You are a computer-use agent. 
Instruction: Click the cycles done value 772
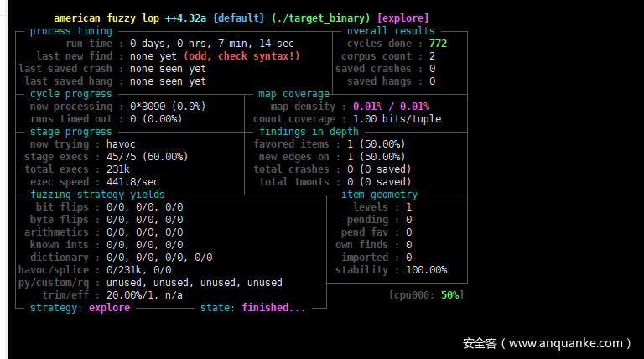pos(438,44)
